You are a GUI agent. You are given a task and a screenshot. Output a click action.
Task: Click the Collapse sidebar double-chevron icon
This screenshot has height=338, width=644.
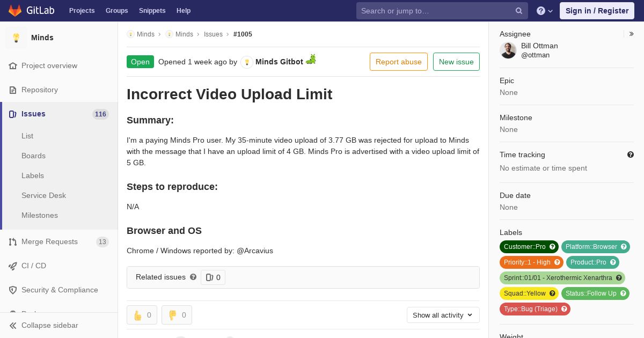pyautogui.click(x=13, y=326)
